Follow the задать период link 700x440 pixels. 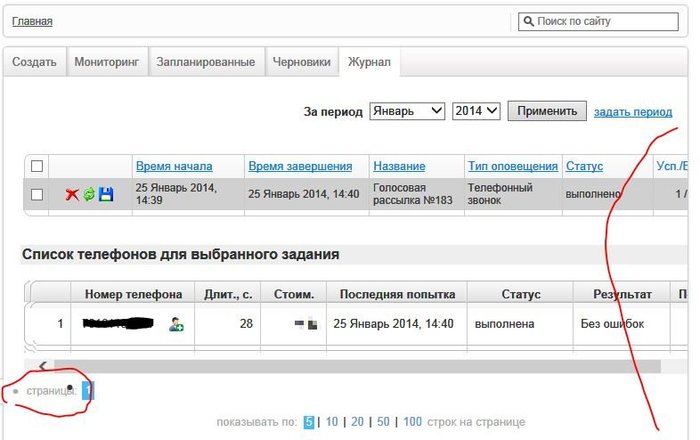coord(633,112)
